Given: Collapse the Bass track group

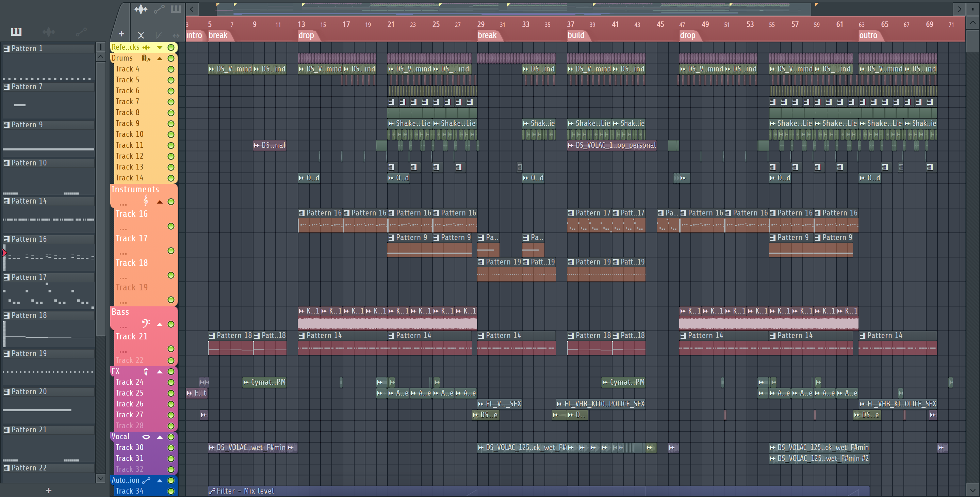Looking at the screenshot, I should 160,324.
